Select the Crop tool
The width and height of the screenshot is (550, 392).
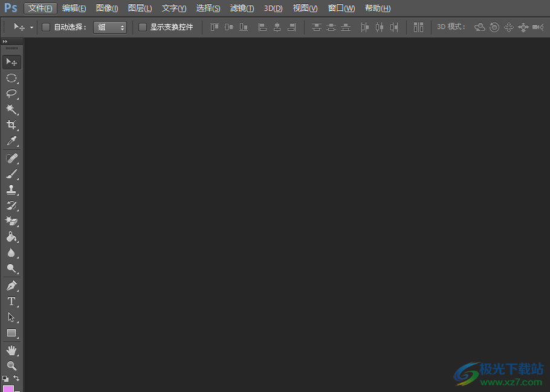pyautogui.click(x=11, y=125)
